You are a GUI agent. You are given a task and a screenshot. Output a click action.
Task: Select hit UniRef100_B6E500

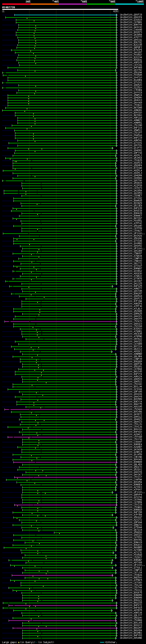[x=131, y=578]
